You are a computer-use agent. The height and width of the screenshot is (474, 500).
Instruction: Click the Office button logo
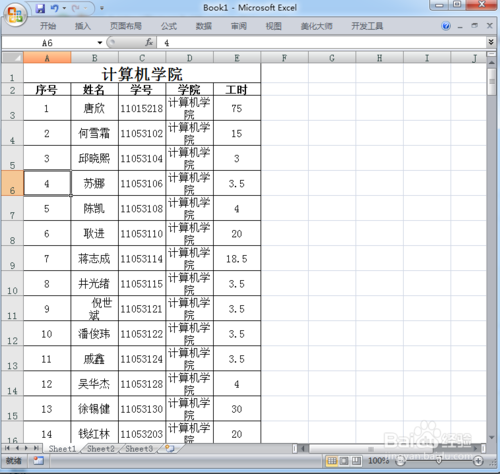tap(15, 15)
